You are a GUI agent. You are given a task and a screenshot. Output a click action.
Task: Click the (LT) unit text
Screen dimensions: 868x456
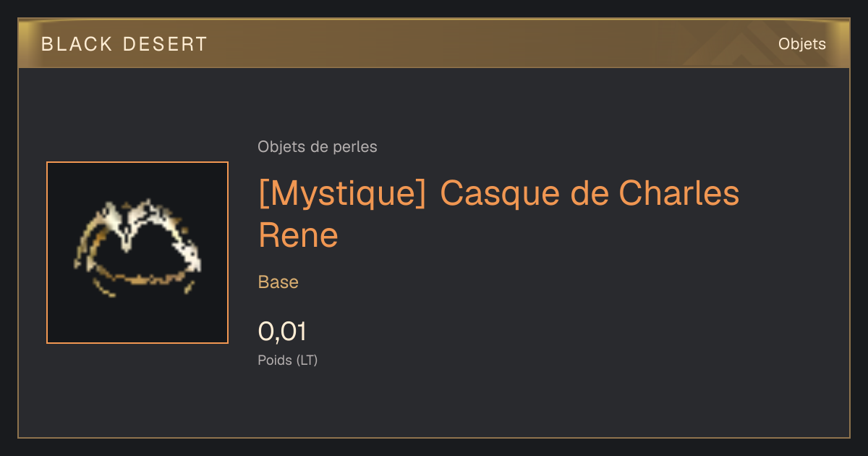pos(307,360)
